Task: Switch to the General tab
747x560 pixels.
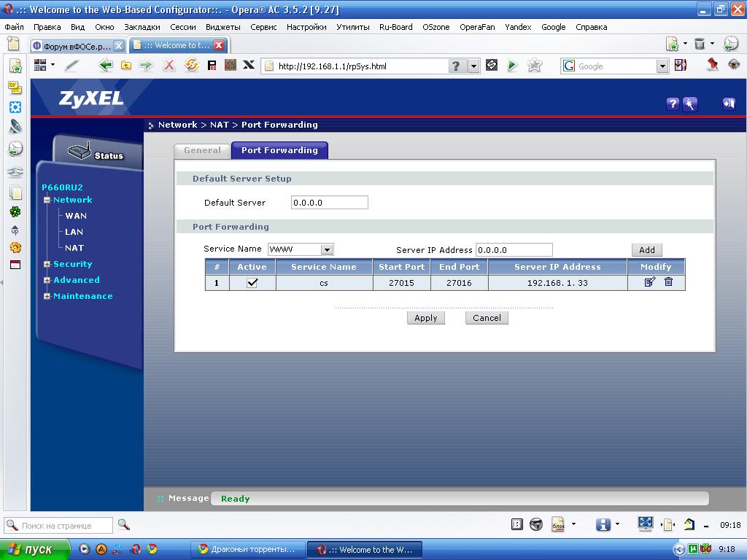Action: pos(202,150)
